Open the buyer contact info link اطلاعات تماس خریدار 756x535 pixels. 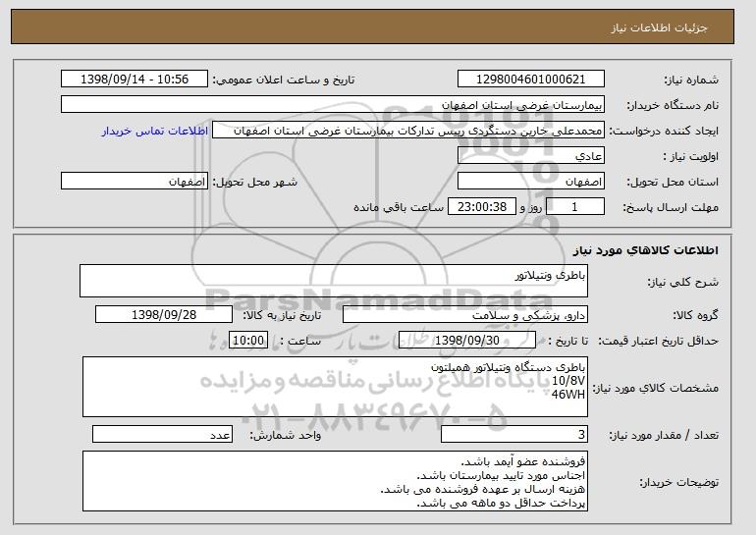[155, 131]
